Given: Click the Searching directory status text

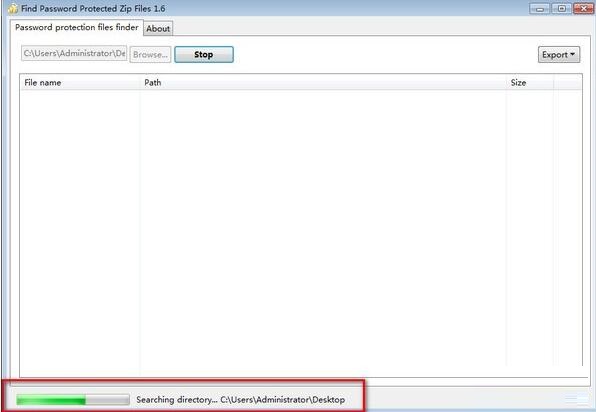Looking at the screenshot, I should point(241,399).
